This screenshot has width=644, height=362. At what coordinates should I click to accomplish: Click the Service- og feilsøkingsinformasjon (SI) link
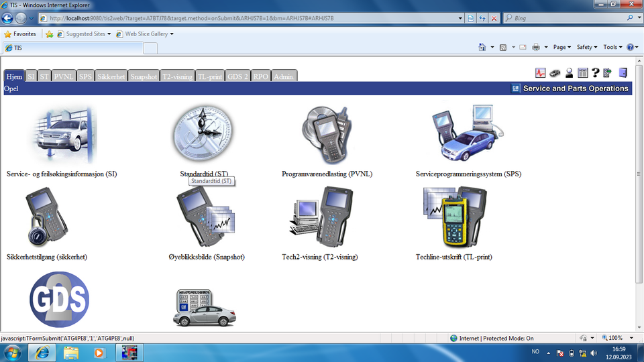[x=62, y=174]
